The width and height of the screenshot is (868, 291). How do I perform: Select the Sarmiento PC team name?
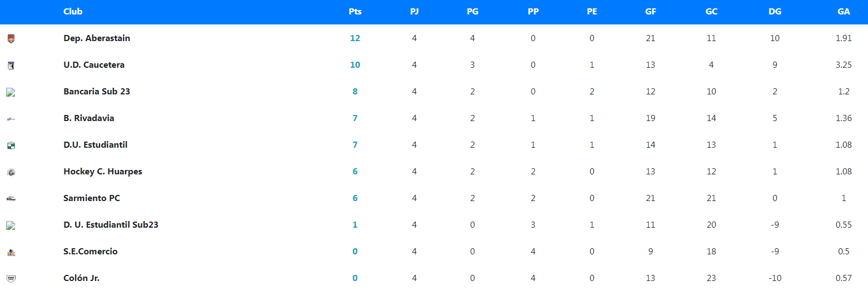point(92,198)
